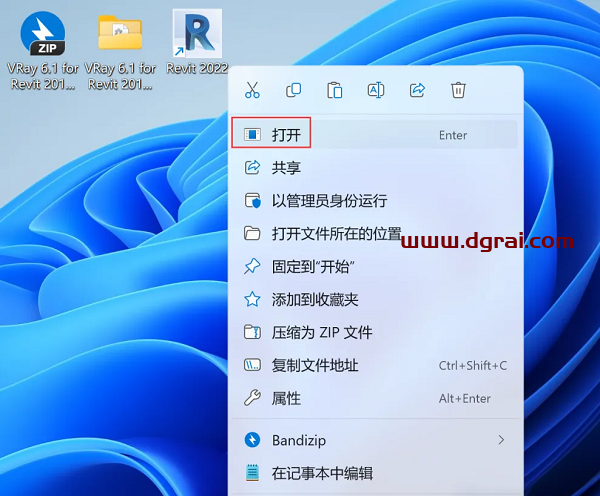Pin shortcut with 固定到"开始"

coord(313,267)
